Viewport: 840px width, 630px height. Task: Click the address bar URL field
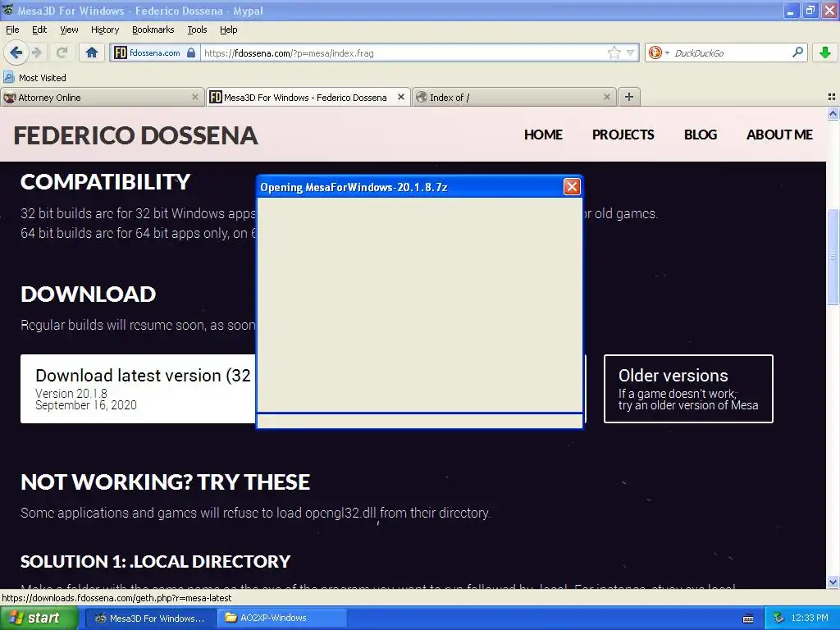click(404, 52)
